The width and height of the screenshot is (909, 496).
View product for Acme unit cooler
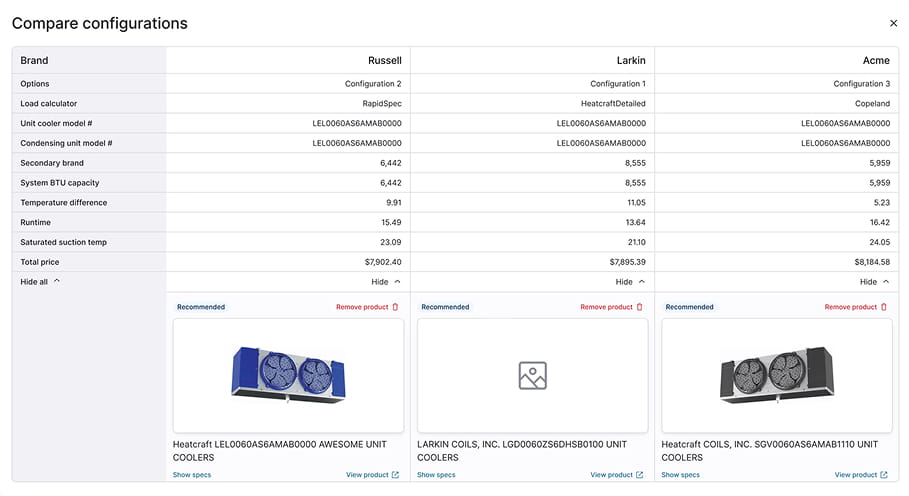861,475
